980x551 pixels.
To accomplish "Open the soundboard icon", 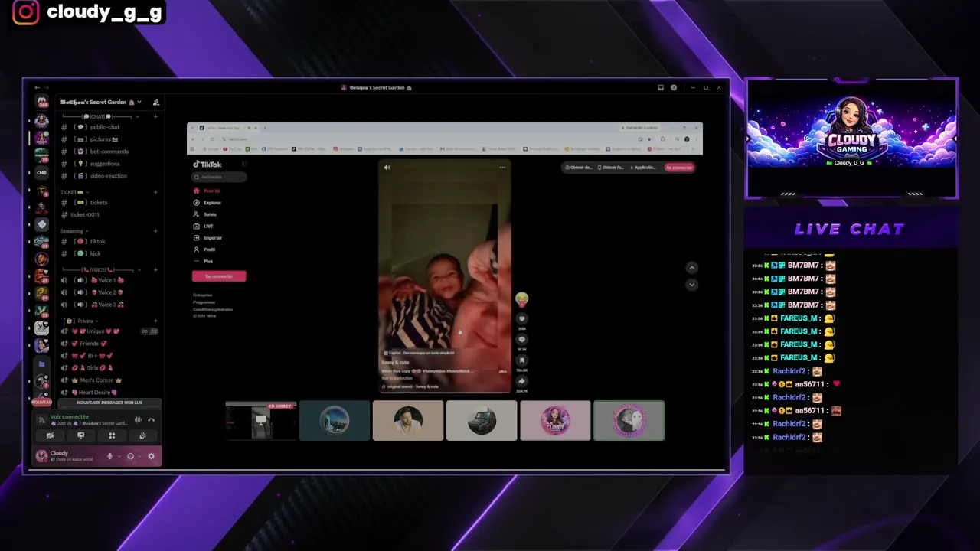I will click(x=142, y=435).
